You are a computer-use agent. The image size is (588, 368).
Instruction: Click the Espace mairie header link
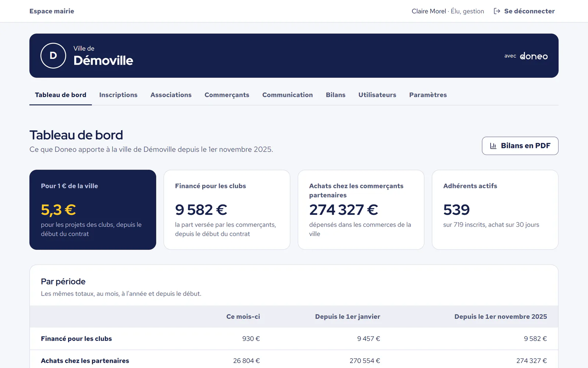click(x=52, y=11)
